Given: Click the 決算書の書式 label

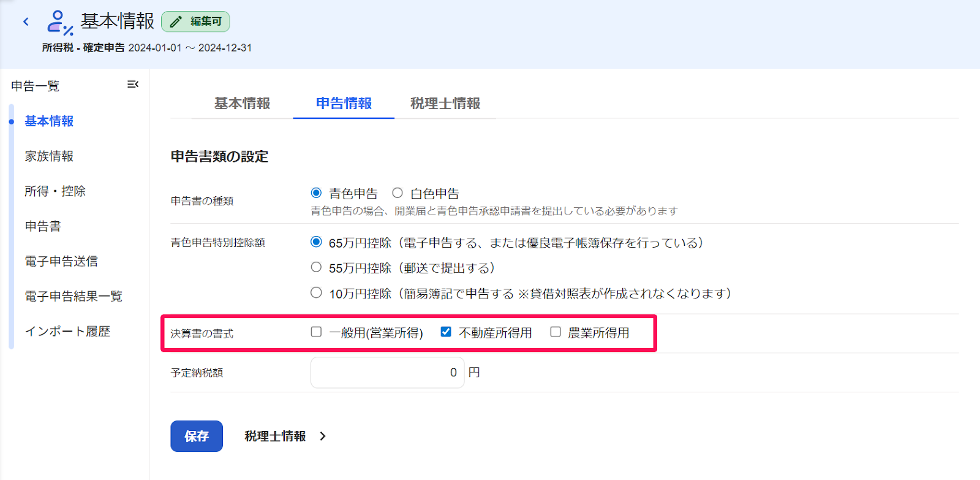Looking at the screenshot, I should coord(202,333).
